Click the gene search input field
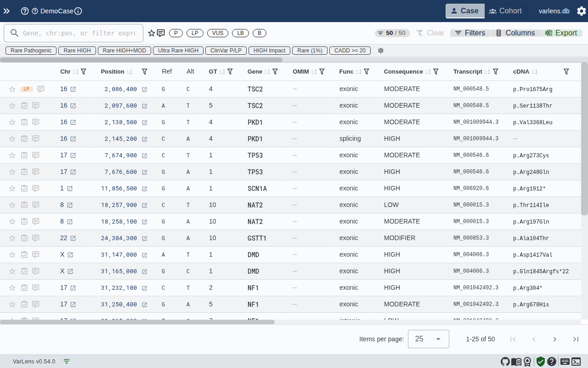 (79, 33)
